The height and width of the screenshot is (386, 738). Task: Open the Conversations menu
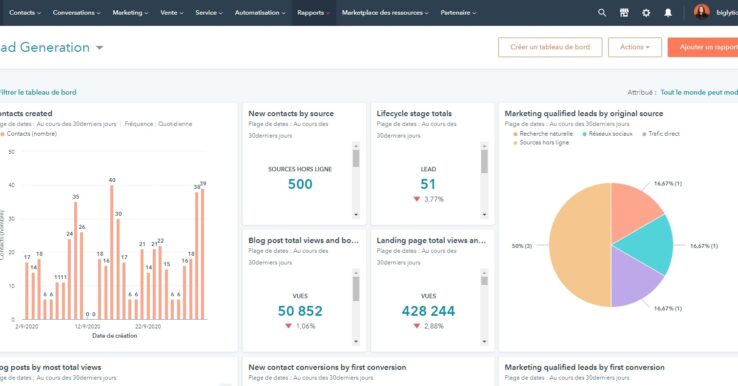77,13
